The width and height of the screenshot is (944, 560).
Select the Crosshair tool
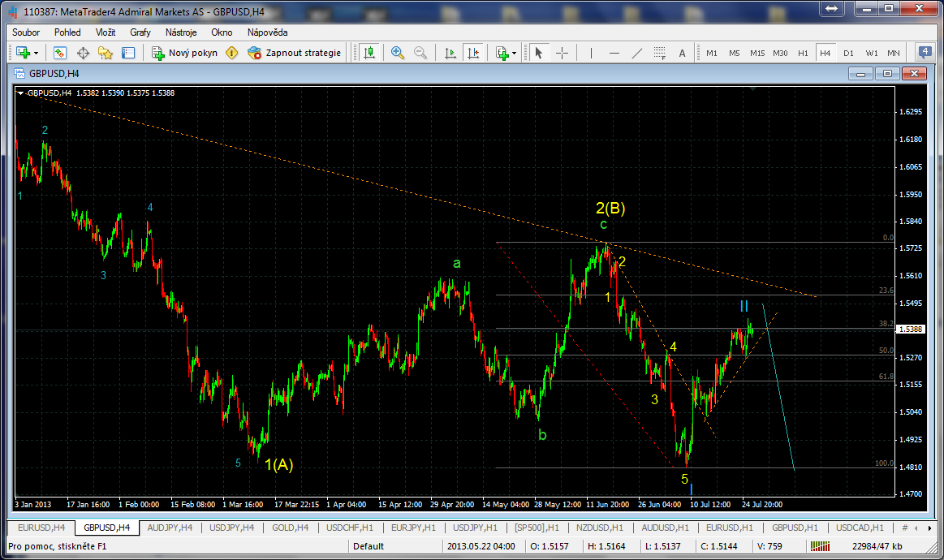[562, 53]
